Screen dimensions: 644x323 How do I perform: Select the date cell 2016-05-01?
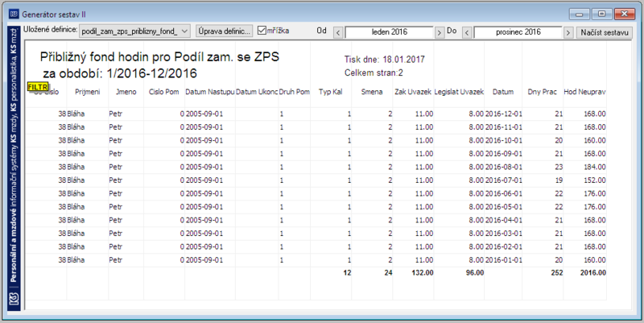coord(504,207)
